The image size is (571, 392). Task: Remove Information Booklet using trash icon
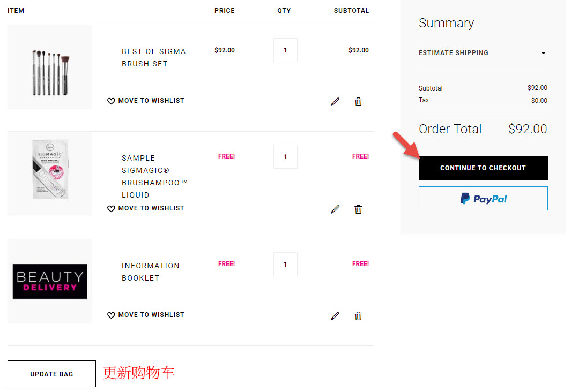click(358, 316)
